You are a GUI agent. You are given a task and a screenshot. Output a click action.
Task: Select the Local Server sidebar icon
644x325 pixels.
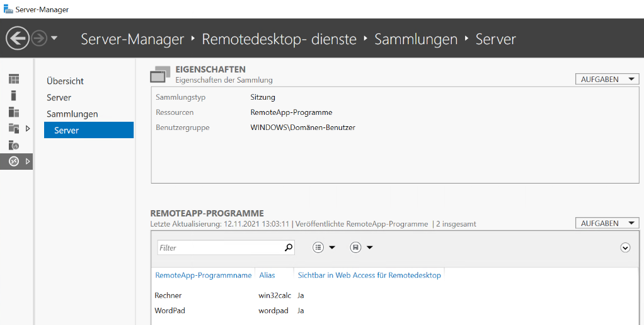[x=14, y=96]
